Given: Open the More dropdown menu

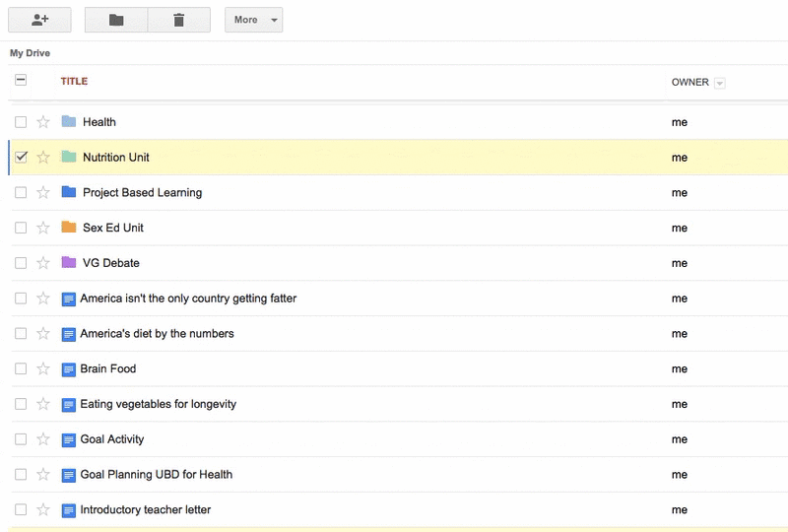Looking at the screenshot, I should click(x=254, y=20).
